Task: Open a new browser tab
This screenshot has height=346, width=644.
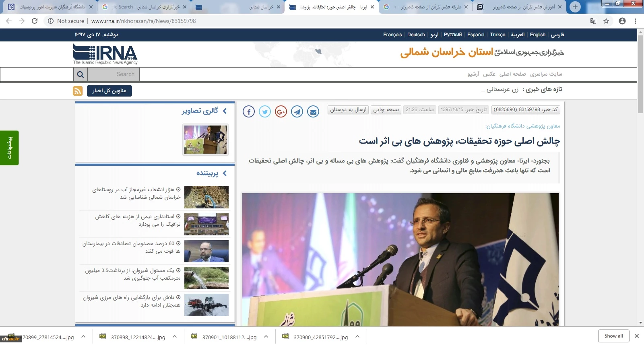Action: click(575, 7)
